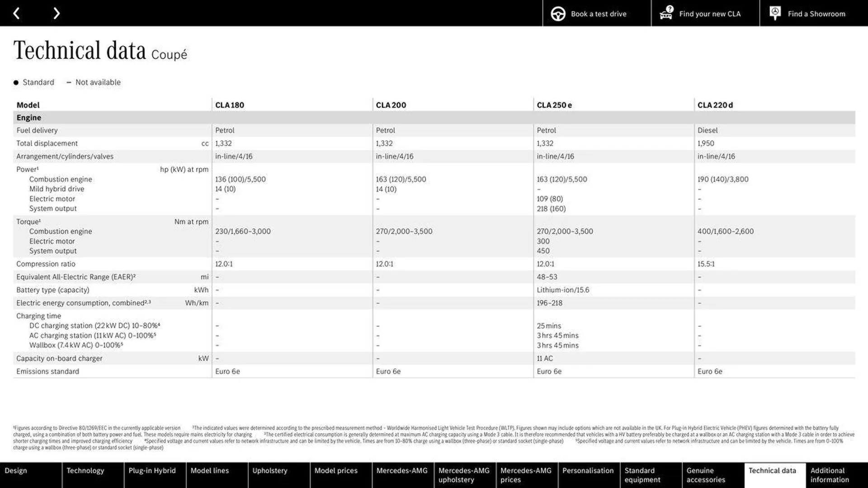Viewport: 868px width, 488px height.
Task: Click the car question mark icon
Action: click(x=666, y=13)
